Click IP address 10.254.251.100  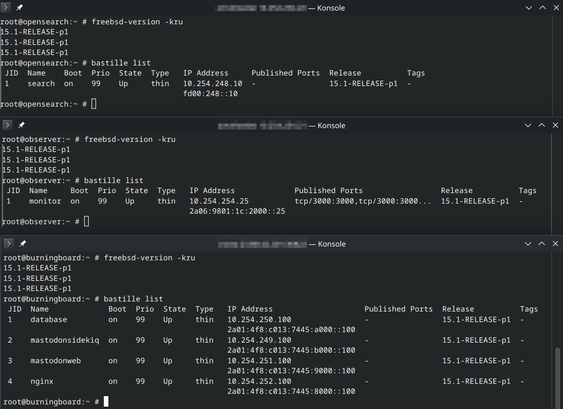coord(259,361)
